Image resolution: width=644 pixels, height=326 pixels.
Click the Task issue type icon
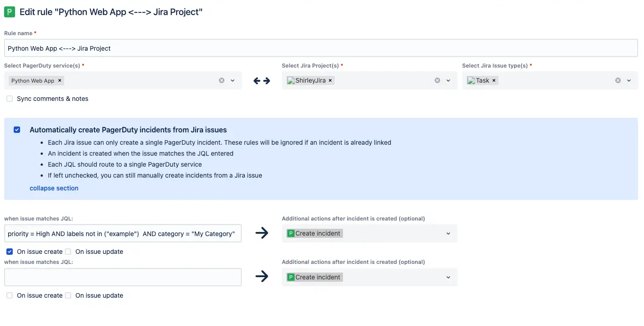pos(471,80)
